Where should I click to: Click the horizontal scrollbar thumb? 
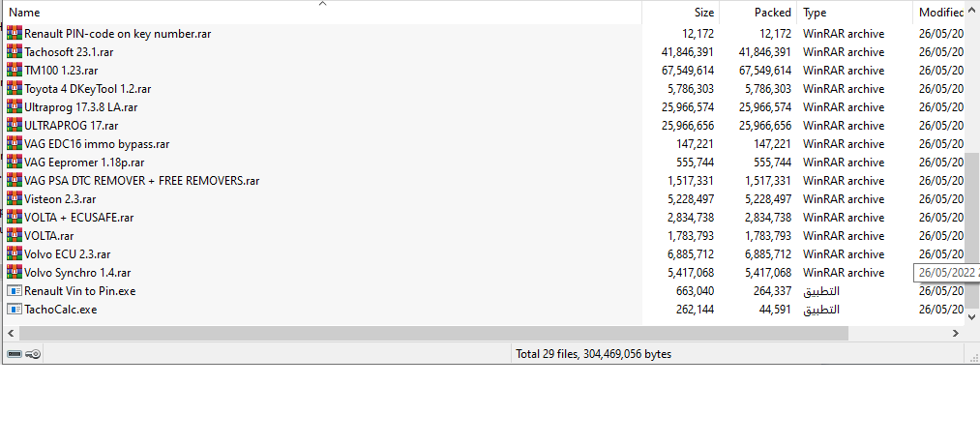click(x=432, y=334)
